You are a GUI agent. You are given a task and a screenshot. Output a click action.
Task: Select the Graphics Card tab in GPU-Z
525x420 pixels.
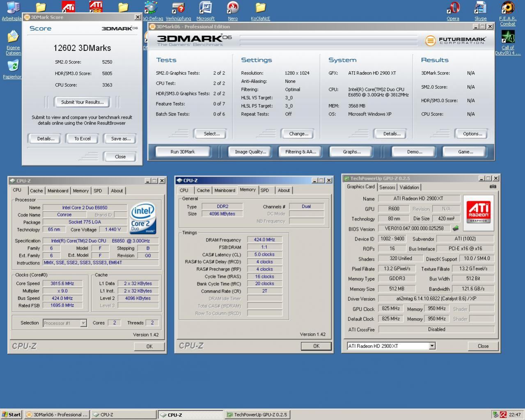361,186
